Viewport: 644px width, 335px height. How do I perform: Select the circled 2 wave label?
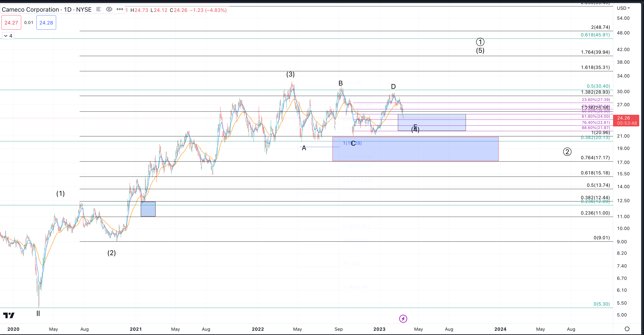tap(567, 152)
